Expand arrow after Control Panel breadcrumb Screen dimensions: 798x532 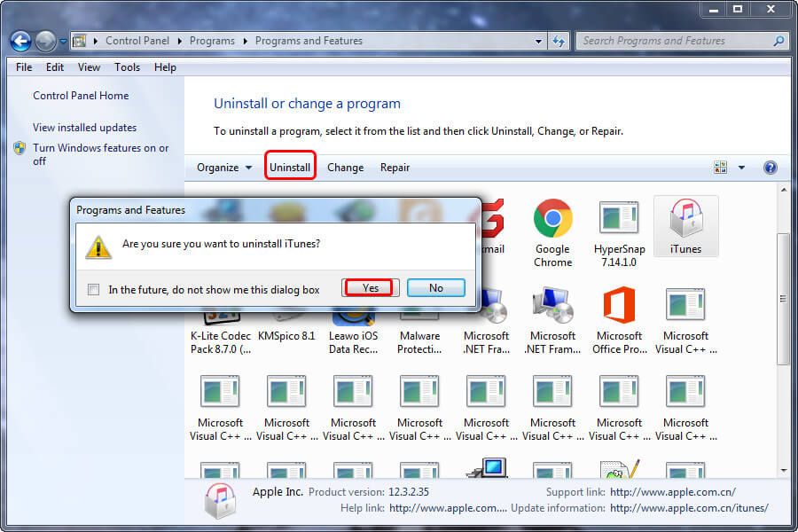click(x=180, y=41)
